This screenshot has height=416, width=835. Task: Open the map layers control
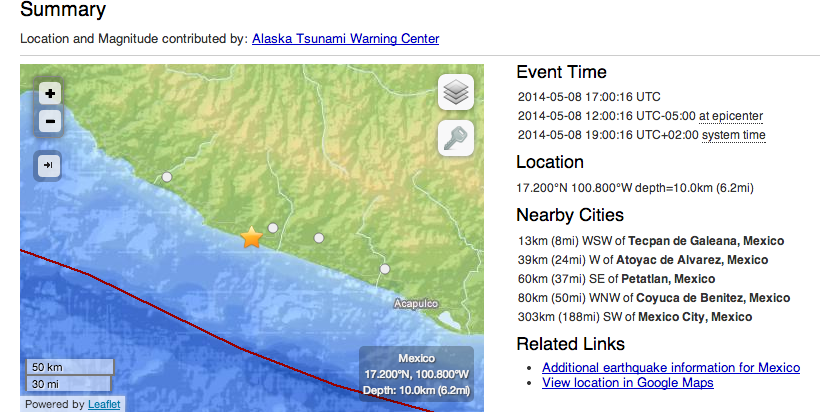pos(456,93)
